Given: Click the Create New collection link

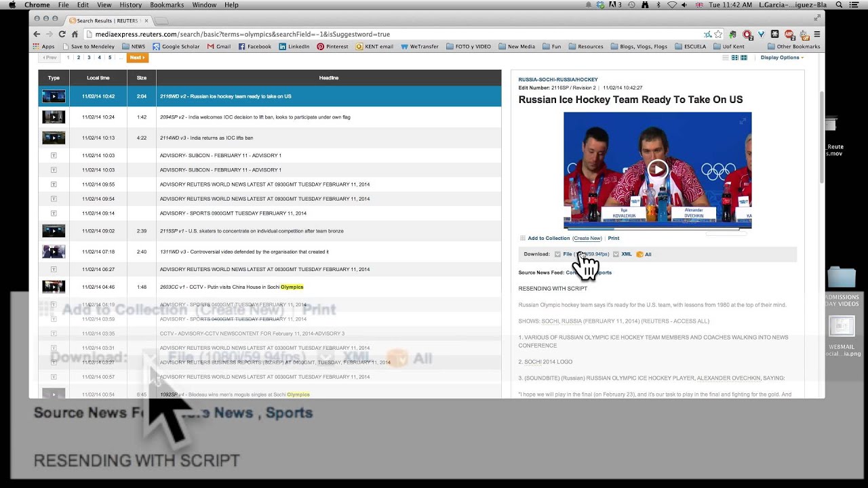Looking at the screenshot, I should [587, 238].
